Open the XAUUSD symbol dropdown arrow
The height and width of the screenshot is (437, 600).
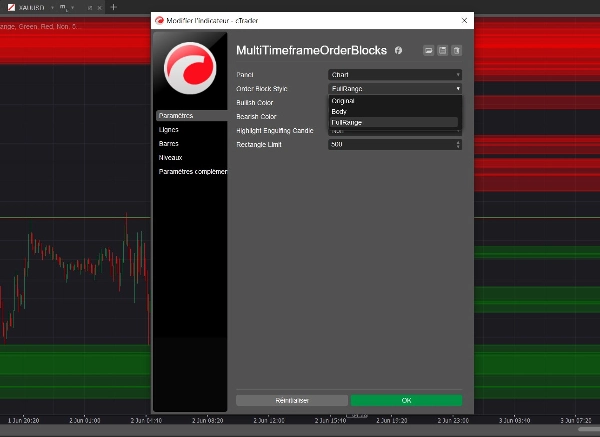(x=52, y=8)
